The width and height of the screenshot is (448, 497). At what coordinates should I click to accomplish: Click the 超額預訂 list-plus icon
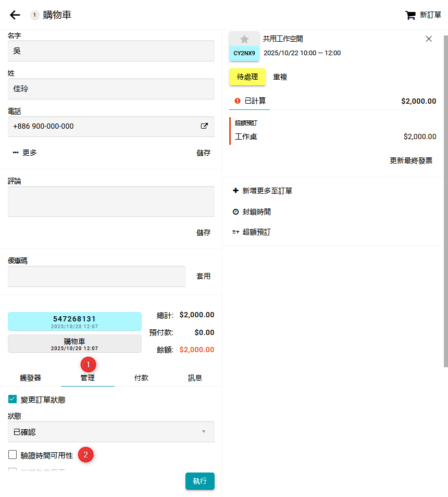(235, 232)
